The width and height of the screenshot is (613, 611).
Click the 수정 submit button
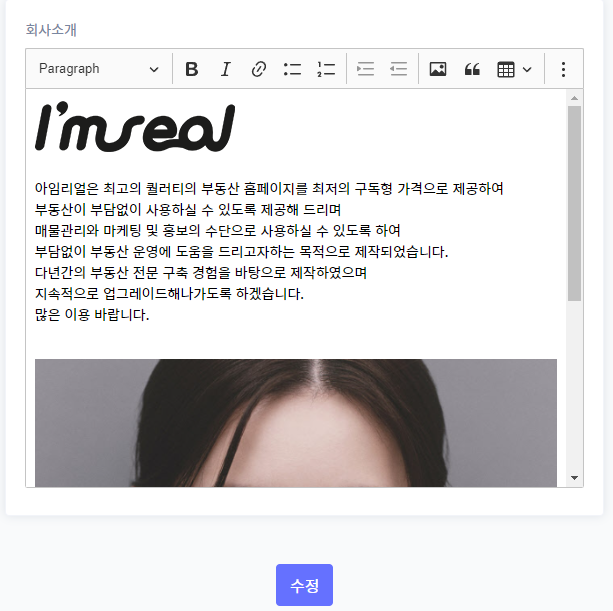tap(304, 585)
